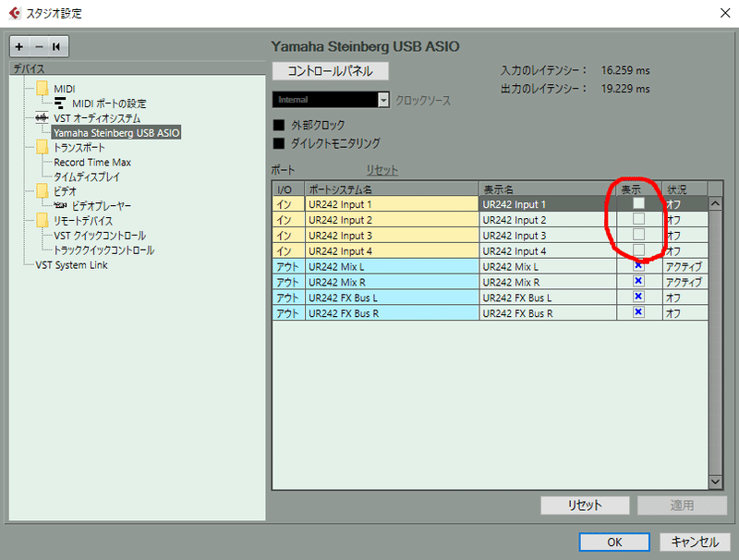Click the トランスポート folder icon
This screenshot has height=560, width=739.
pos(42,147)
